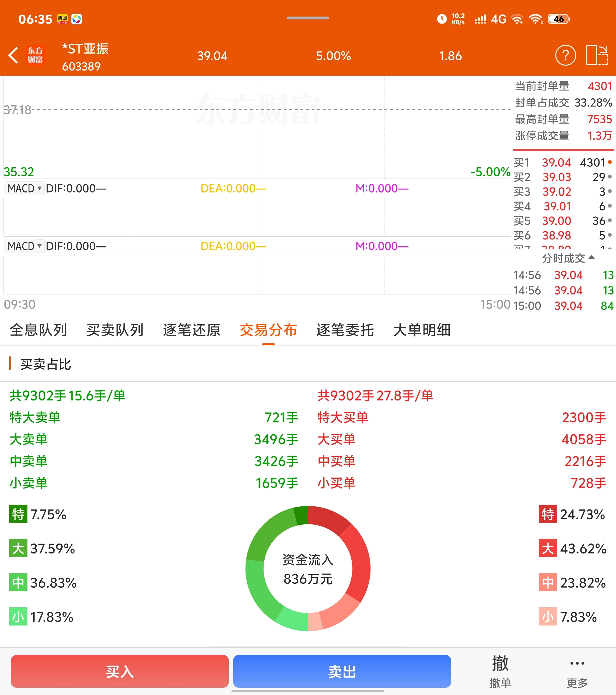This screenshot has height=695, width=616.
Task: Open the upper MACD indicator dropdown
Action: coord(24,188)
